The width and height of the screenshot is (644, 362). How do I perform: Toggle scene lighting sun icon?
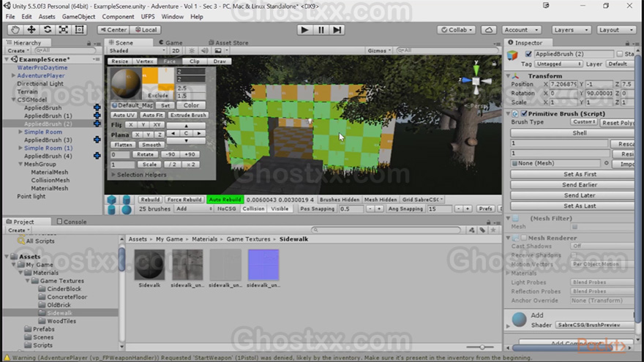pos(192,50)
